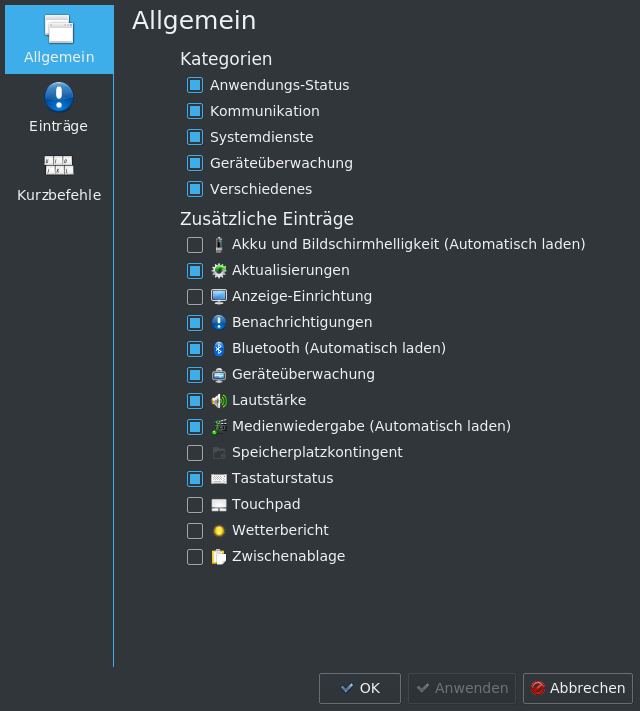
Task: Click the gear icon for Aktualisierungen
Action: (x=219, y=271)
